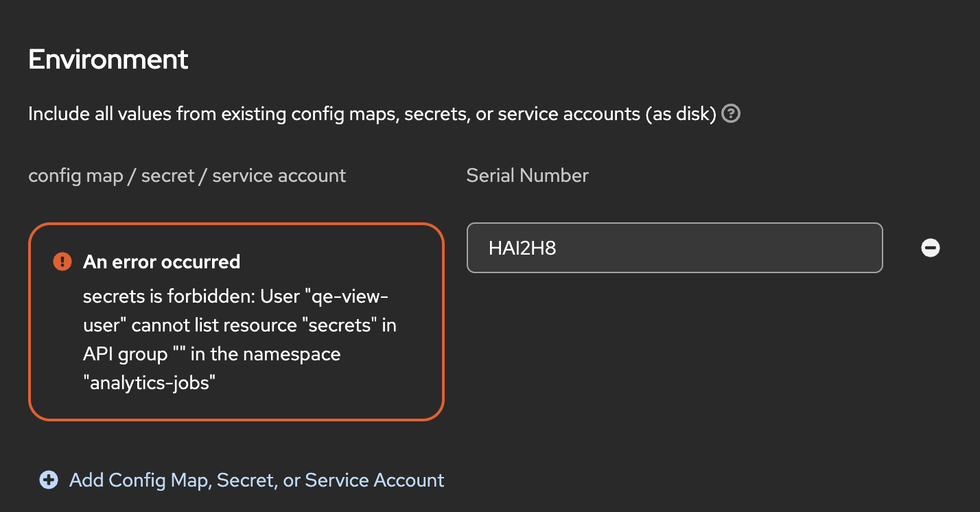The width and height of the screenshot is (980, 512).
Task: Focus the Serial Number input field
Action: 674,248
